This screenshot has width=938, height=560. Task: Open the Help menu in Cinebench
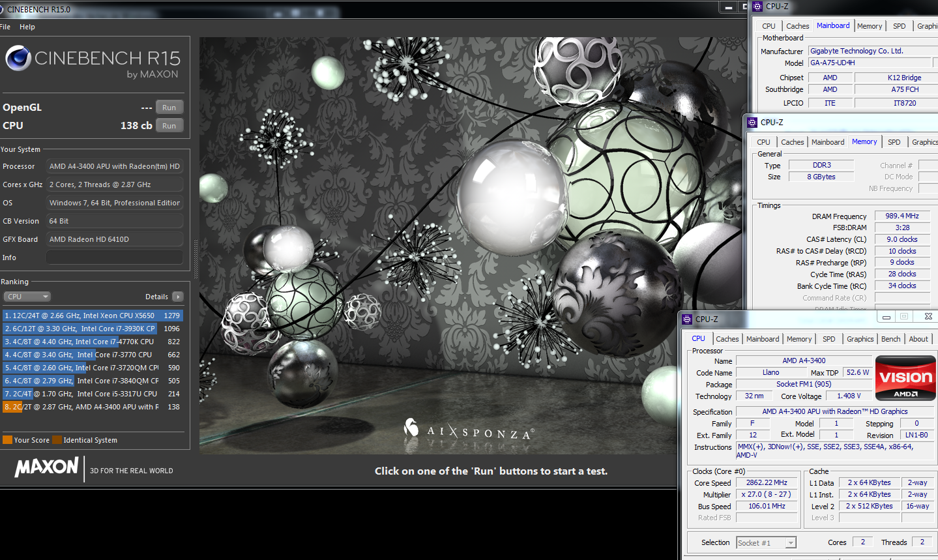(x=27, y=27)
